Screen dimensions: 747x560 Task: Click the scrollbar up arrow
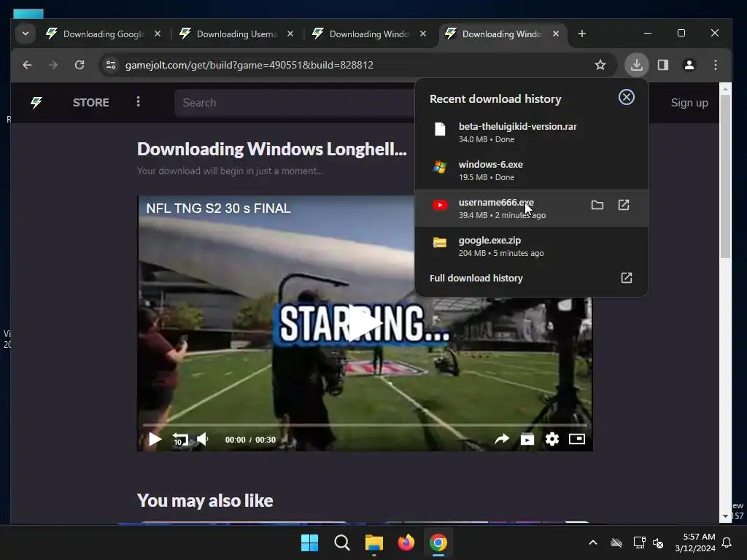725,89
